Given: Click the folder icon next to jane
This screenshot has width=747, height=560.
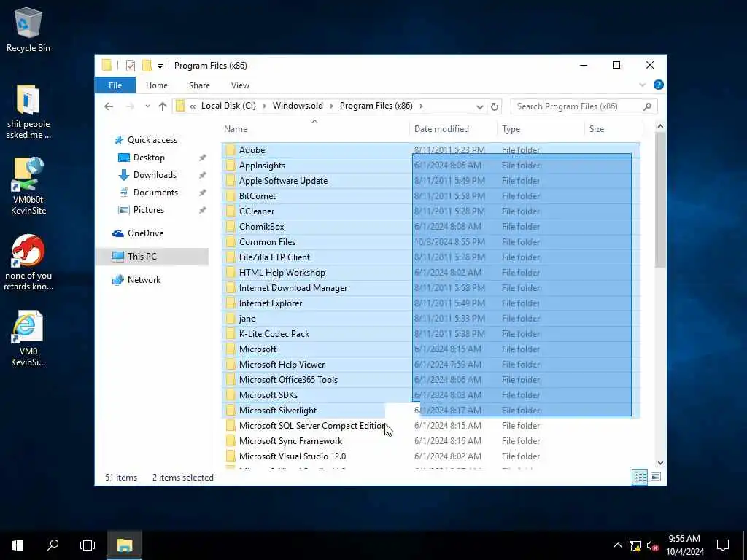Looking at the screenshot, I should coord(230,319).
